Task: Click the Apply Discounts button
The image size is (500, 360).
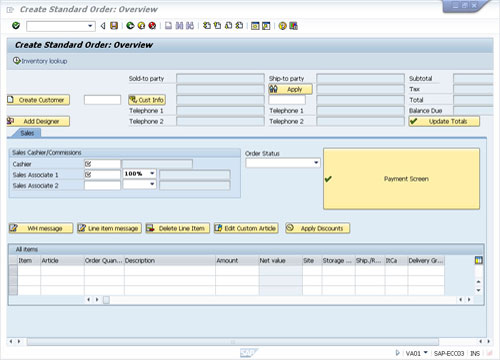Action: point(318,228)
